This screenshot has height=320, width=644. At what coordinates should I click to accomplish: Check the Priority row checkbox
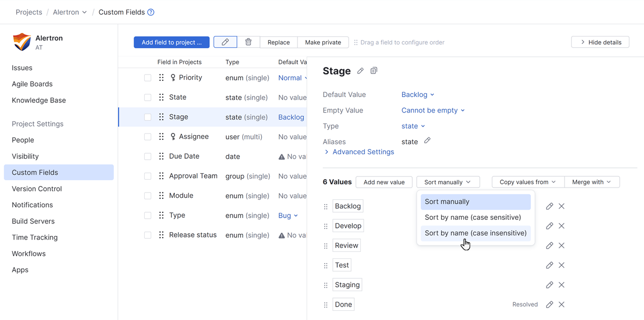coord(147,77)
